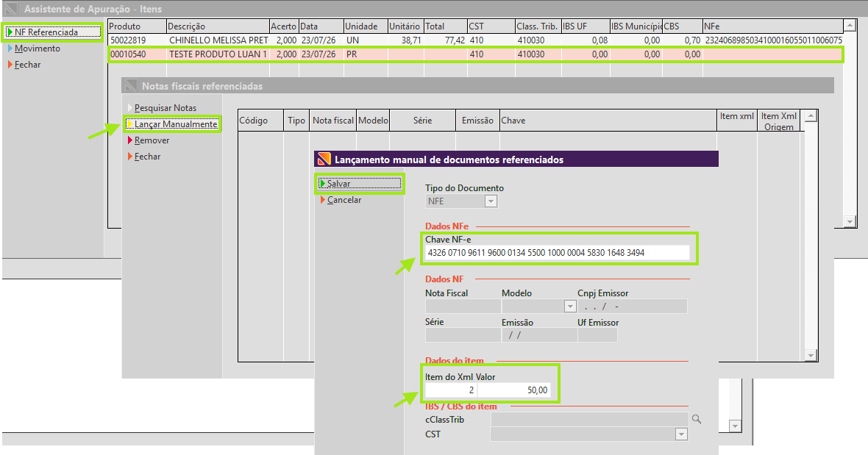Click the Data column header in items grid
The image size is (868, 455).
(321, 26)
